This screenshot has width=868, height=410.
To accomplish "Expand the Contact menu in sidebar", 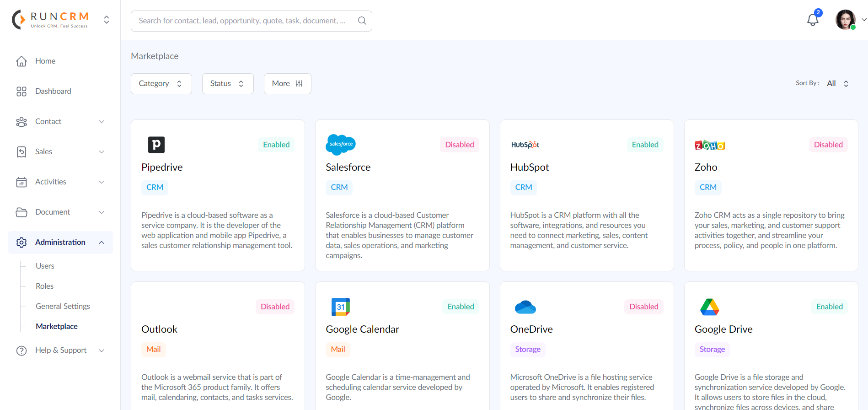I will coord(60,121).
